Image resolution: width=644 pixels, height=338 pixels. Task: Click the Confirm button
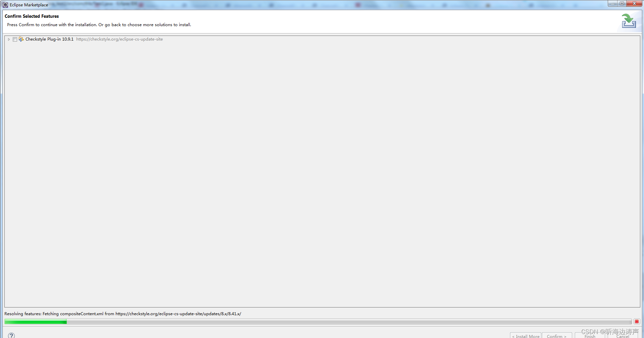tap(557, 336)
